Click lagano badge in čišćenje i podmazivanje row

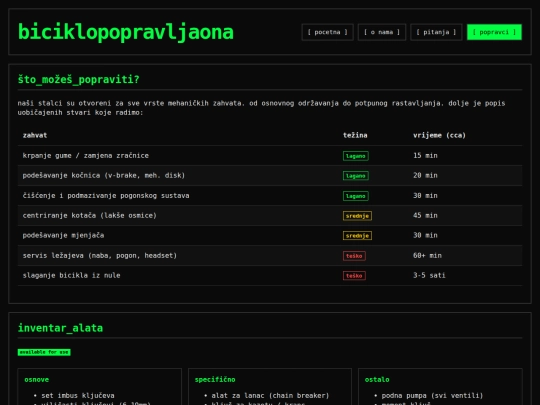click(x=355, y=196)
